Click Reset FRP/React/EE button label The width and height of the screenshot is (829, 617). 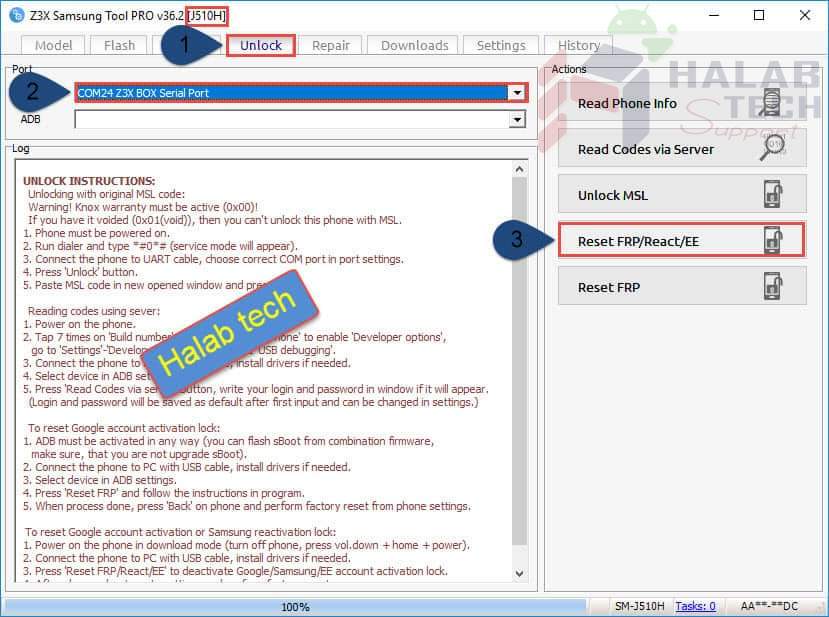coord(638,242)
